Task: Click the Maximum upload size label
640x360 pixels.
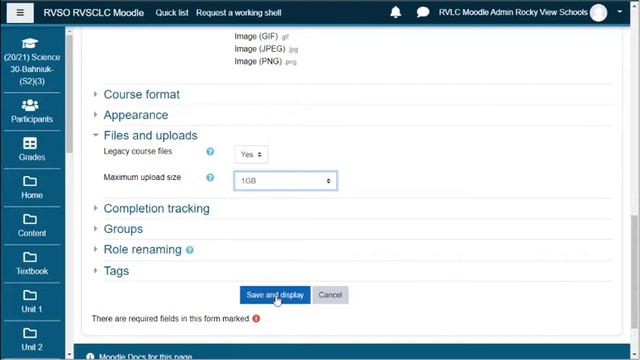Action: point(142,177)
